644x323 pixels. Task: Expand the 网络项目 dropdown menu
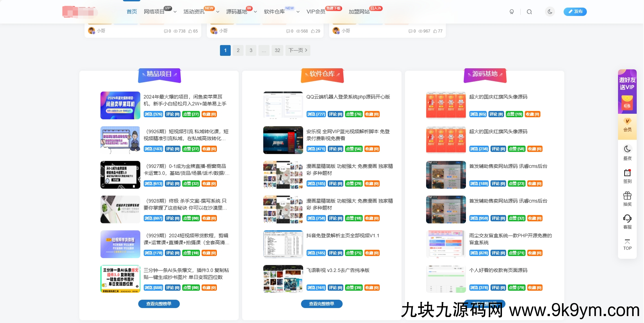160,12
